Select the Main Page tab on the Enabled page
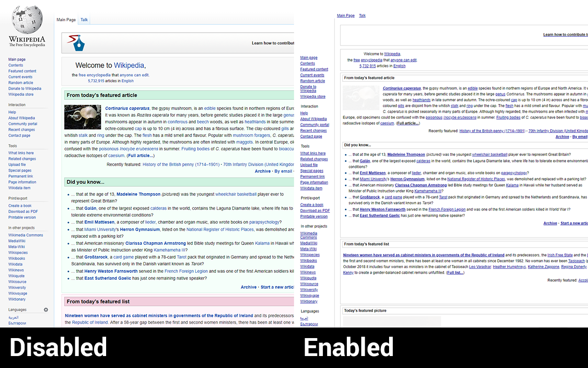The image size is (588, 368). (x=346, y=16)
